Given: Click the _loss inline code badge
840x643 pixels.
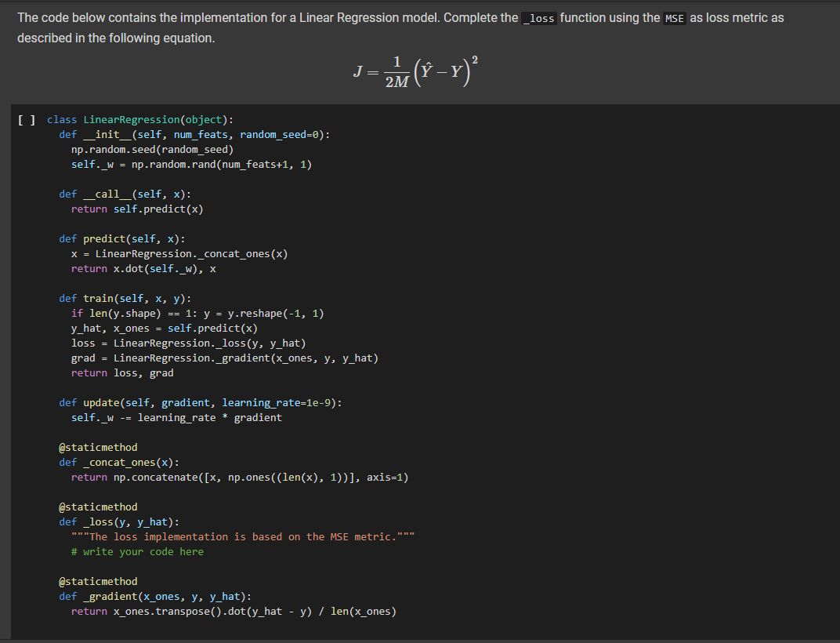Looking at the screenshot, I should point(538,18).
